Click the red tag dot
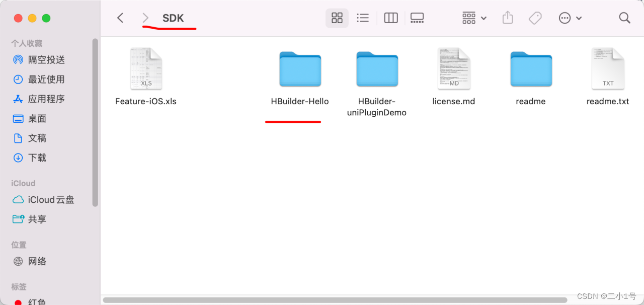644x305 pixels. click(18, 302)
